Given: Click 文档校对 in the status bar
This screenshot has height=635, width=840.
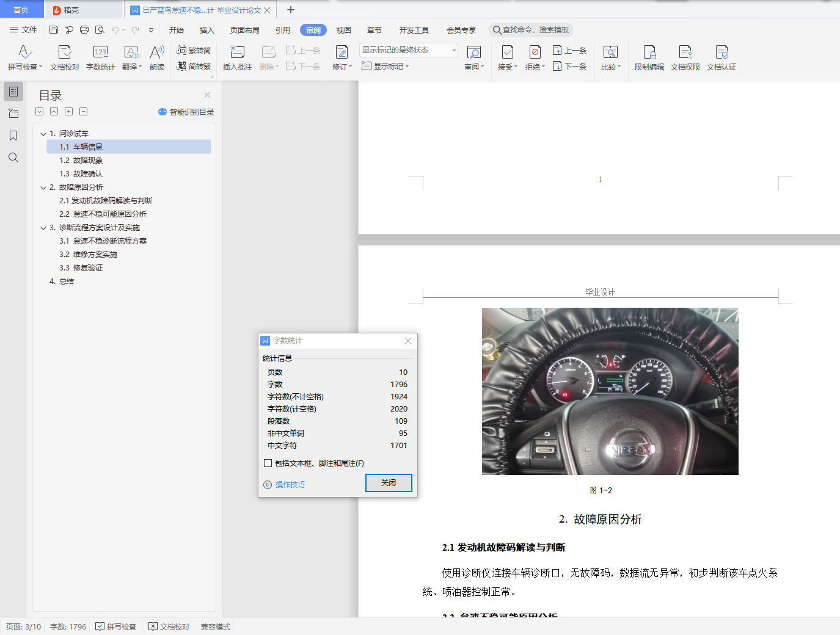Looking at the screenshot, I should click(169, 626).
